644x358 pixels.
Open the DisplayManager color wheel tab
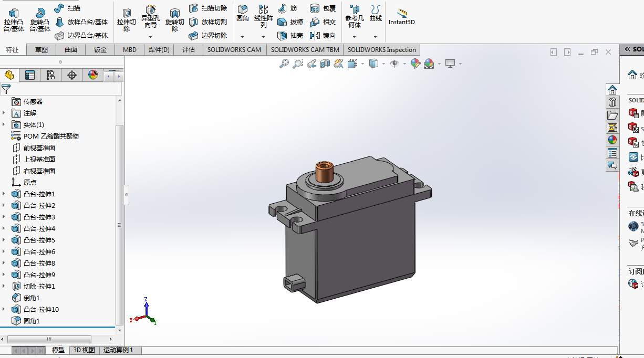[93, 75]
